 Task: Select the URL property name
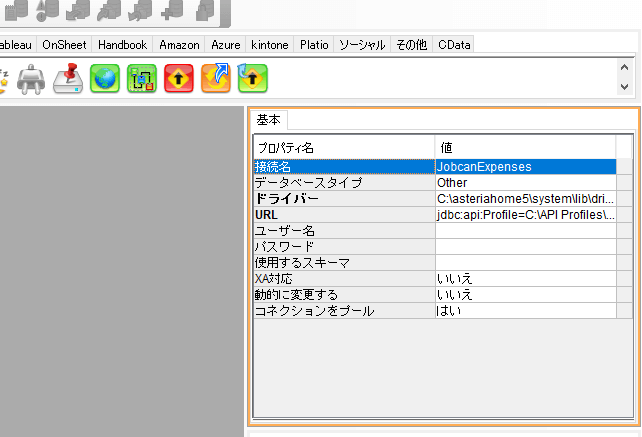(x=344, y=215)
